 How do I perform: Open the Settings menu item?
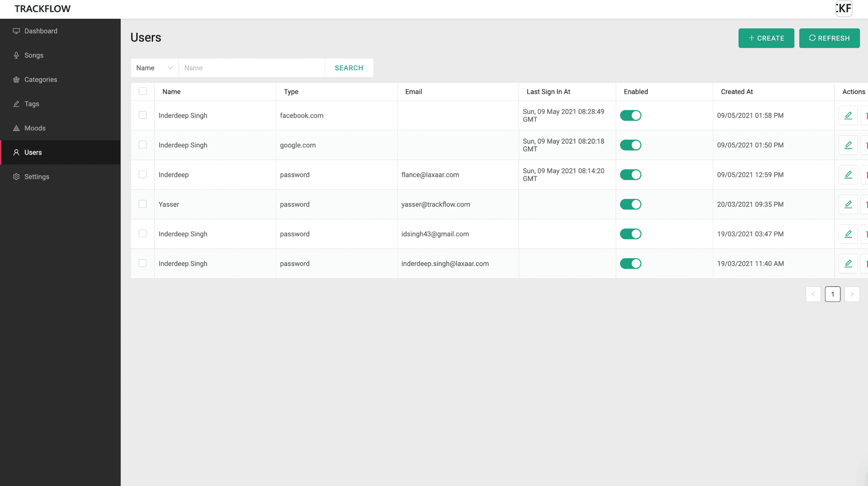point(60,177)
